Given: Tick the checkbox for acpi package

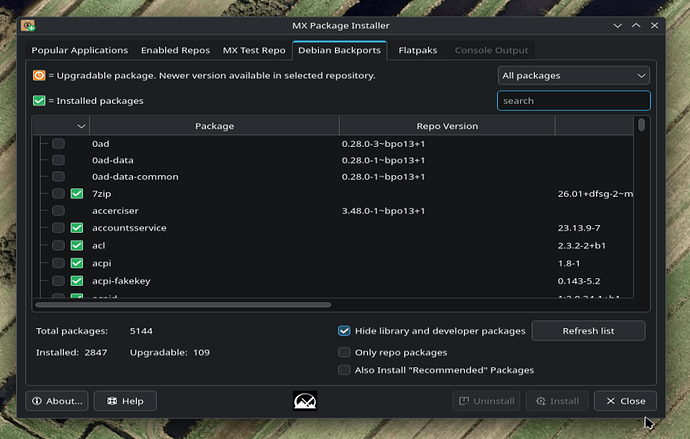Looking at the screenshot, I should 58,263.
